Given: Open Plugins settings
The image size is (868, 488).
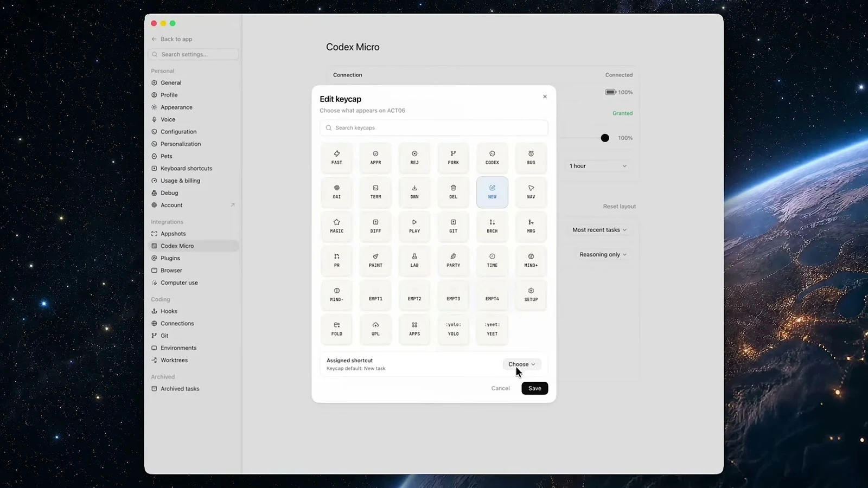Looking at the screenshot, I should (x=193, y=258).
